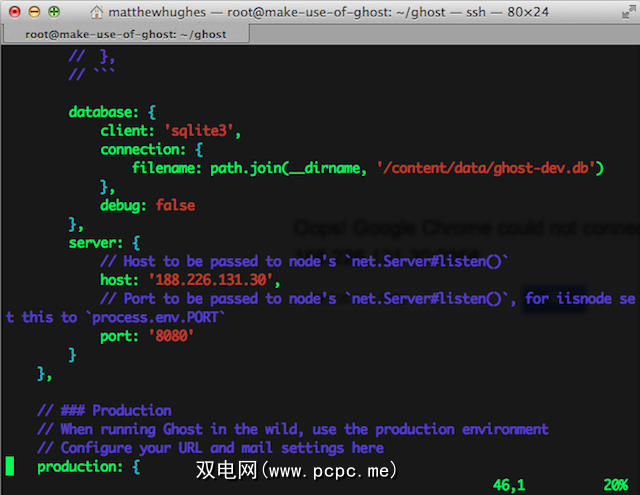Click the 'production: {' line
640x495 pixels.
pos(89,466)
